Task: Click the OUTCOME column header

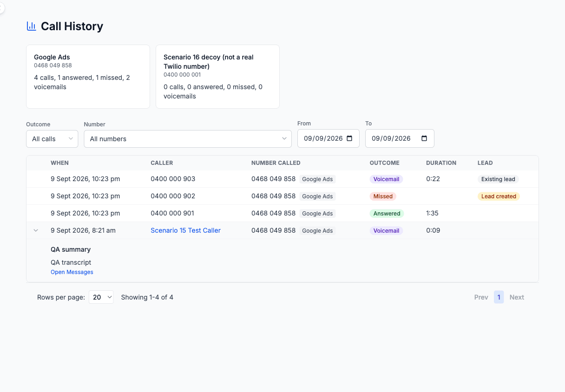Action: click(385, 163)
